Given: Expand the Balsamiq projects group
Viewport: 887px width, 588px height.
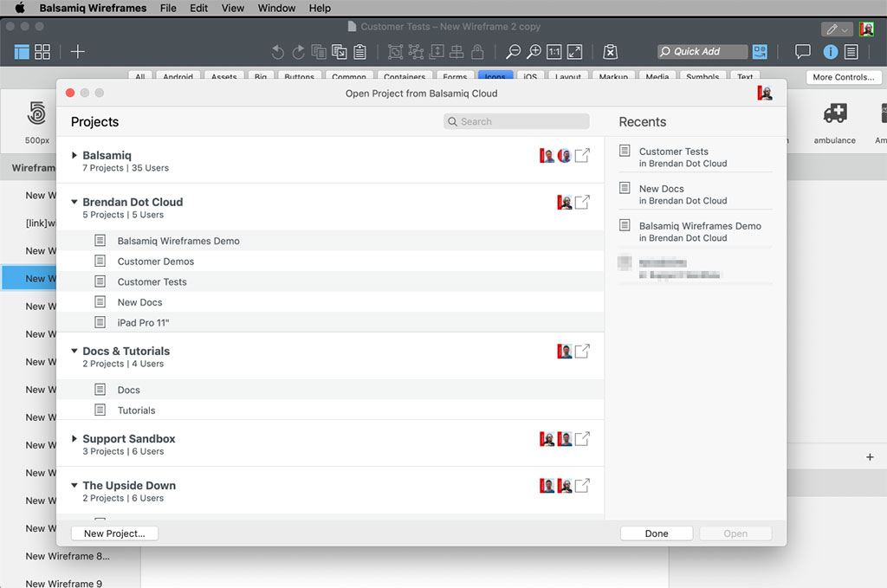Looking at the screenshot, I should (x=75, y=156).
